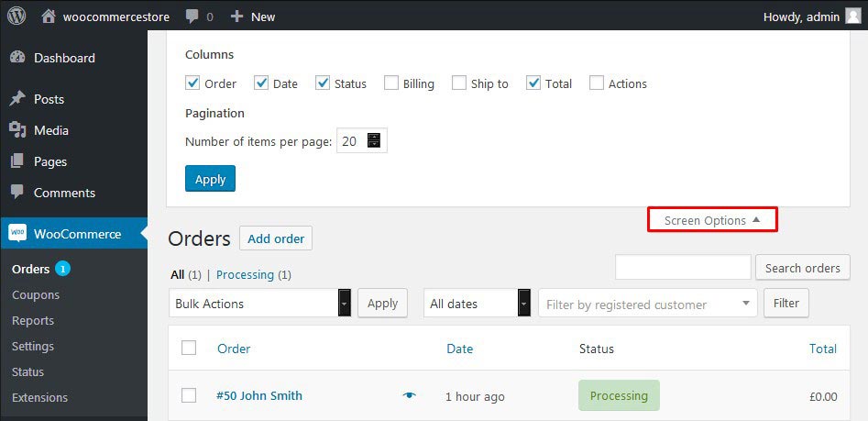Click the blue Apply button in Screen Options
Image resolution: width=868 pixels, height=421 pixels.
point(211,178)
